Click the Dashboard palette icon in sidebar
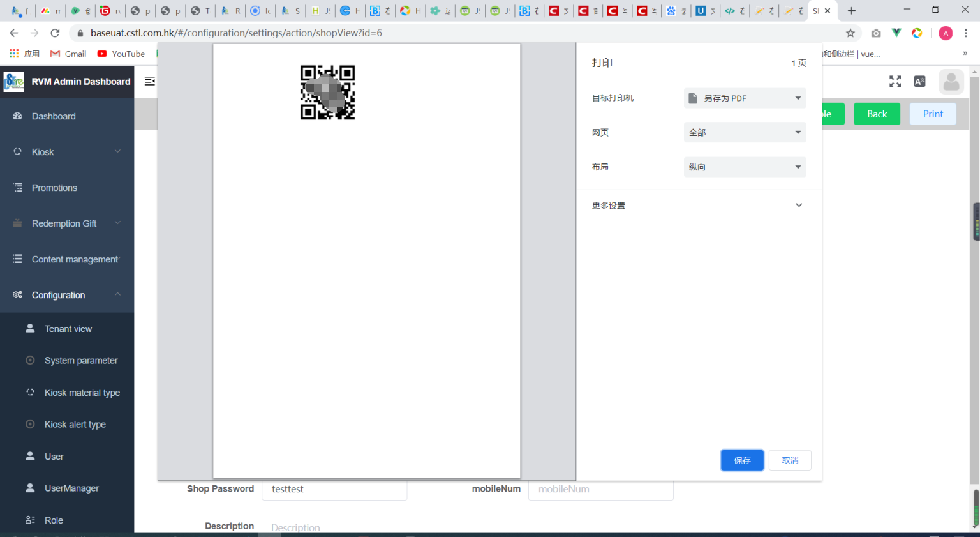This screenshot has width=980, height=537. [x=17, y=116]
